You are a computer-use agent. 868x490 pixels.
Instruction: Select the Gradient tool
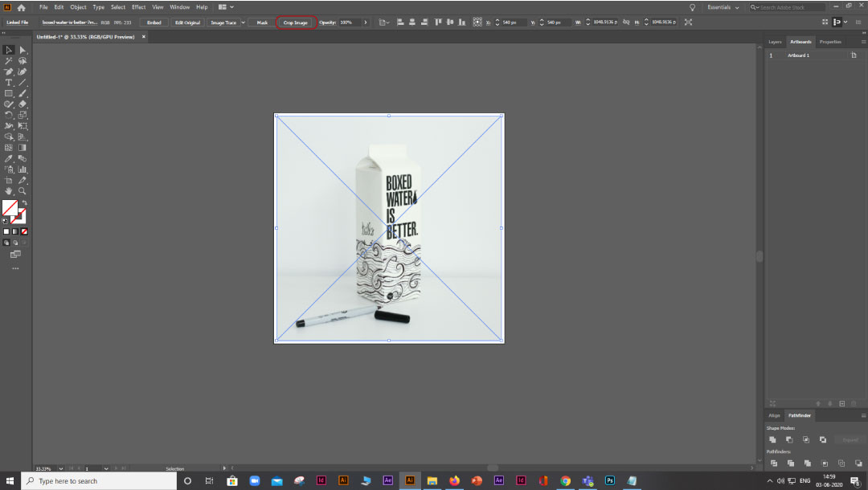coord(23,148)
